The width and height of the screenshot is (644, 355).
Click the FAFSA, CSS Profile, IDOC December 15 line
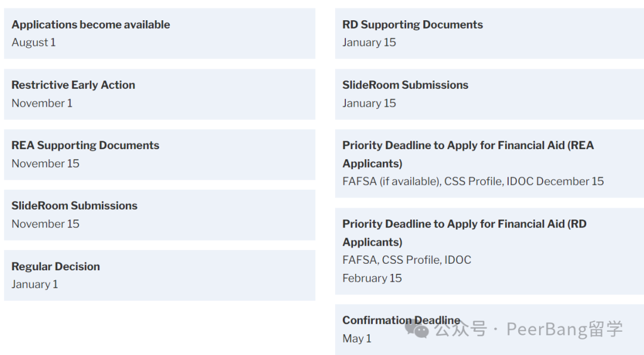473,181
